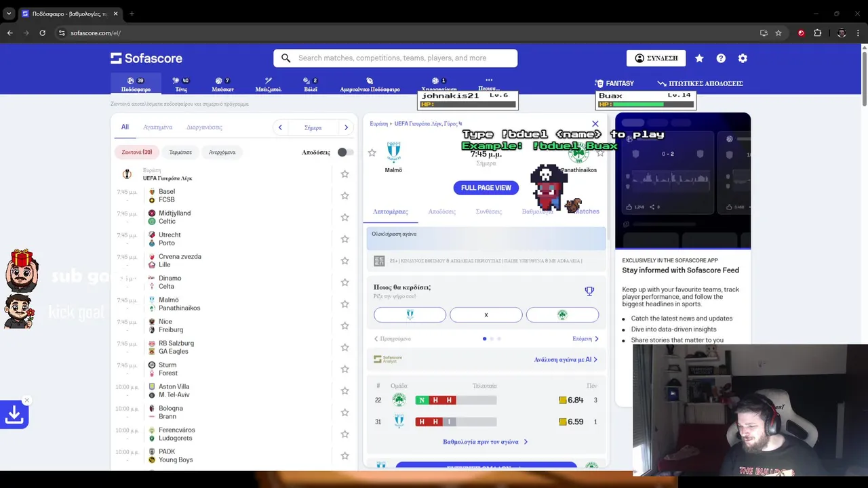Image resolution: width=868 pixels, height=488 pixels.
Task: Click the download overlay icon
Action: (14, 415)
